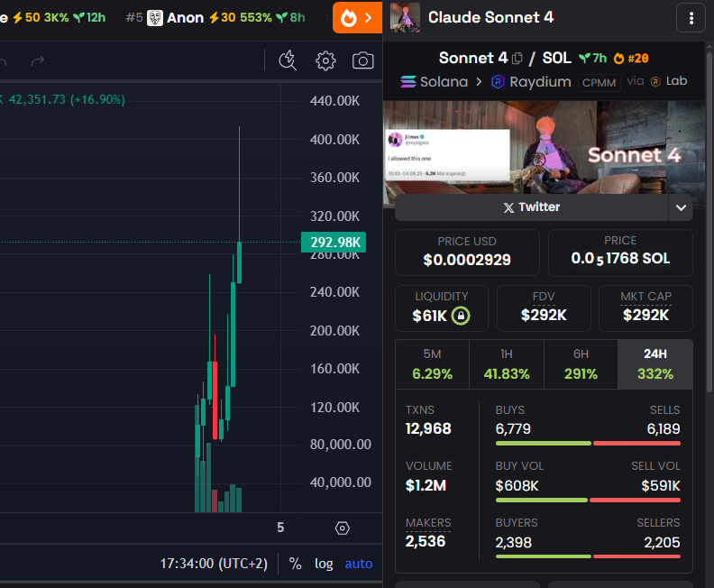Click the SELLS 6,189 value
714x588 pixels.
(664, 428)
